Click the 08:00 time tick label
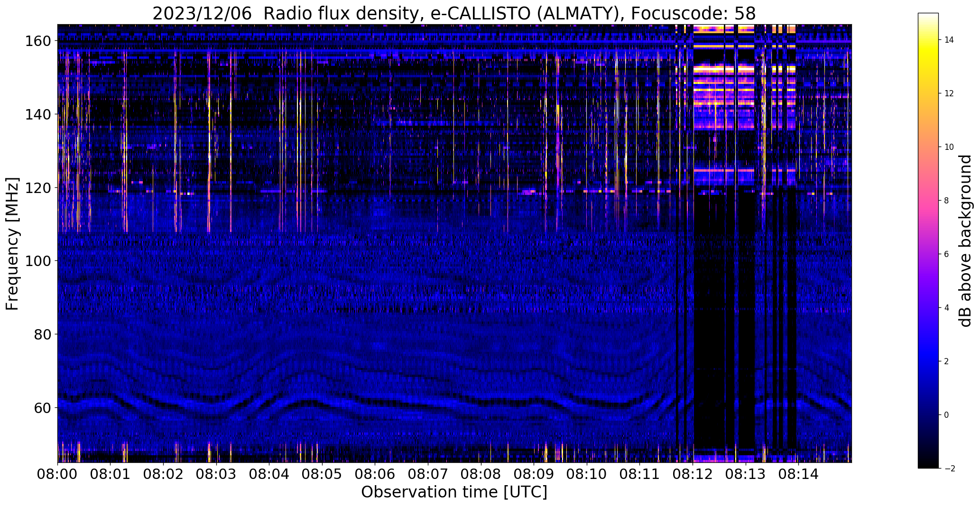Image resolution: width=980 pixels, height=506 pixels. click(x=58, y=474)
